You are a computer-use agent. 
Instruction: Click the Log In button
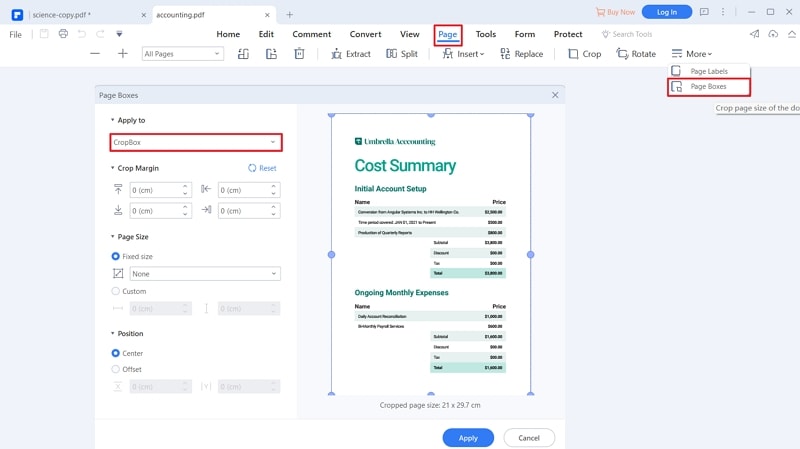(666, 12)
